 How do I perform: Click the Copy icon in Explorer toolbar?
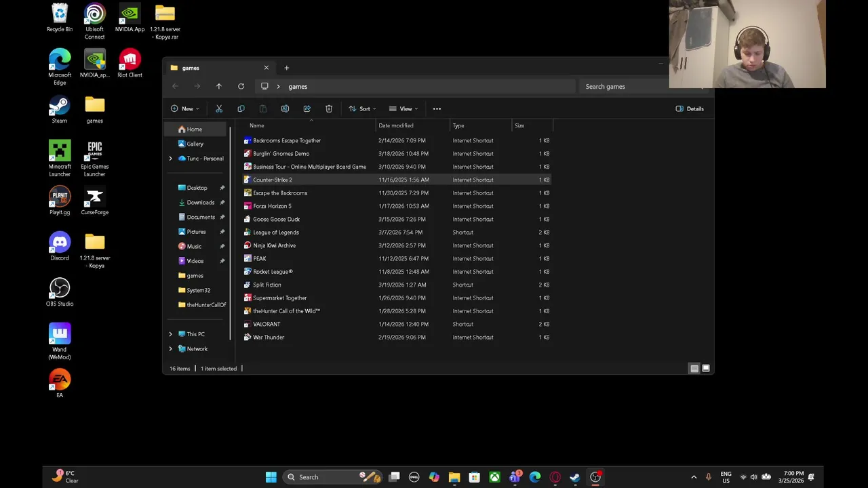pos(241,108)
